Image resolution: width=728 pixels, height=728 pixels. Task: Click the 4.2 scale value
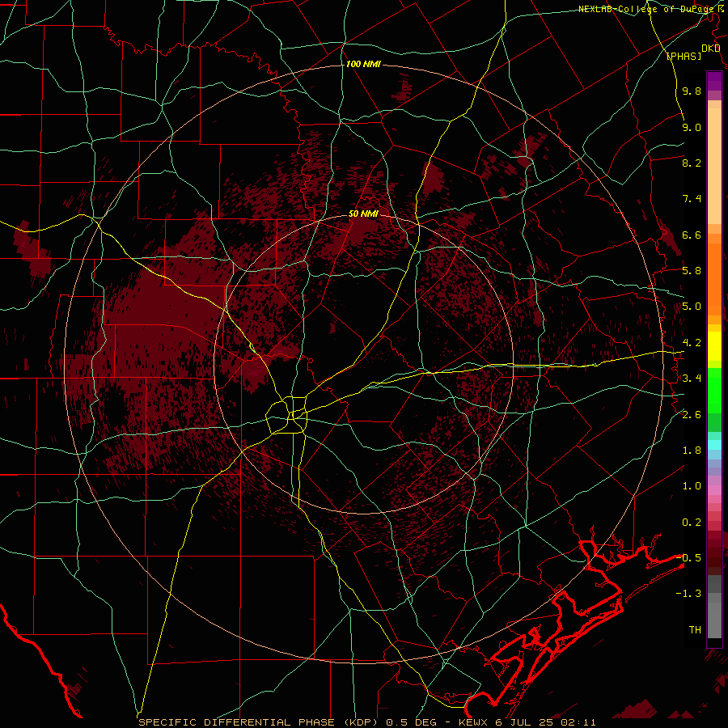tap(692, 343)
